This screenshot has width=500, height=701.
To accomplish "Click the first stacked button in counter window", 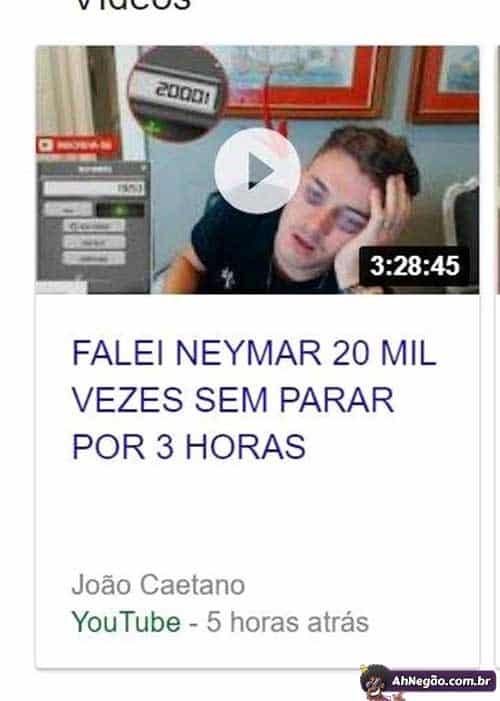I will (94, 227).
